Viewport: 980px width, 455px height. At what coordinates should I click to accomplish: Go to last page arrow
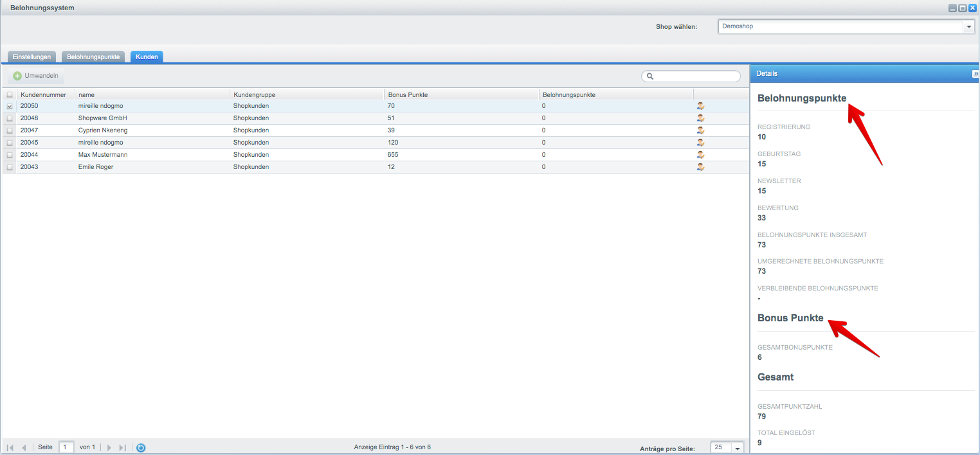click(122, 447)
